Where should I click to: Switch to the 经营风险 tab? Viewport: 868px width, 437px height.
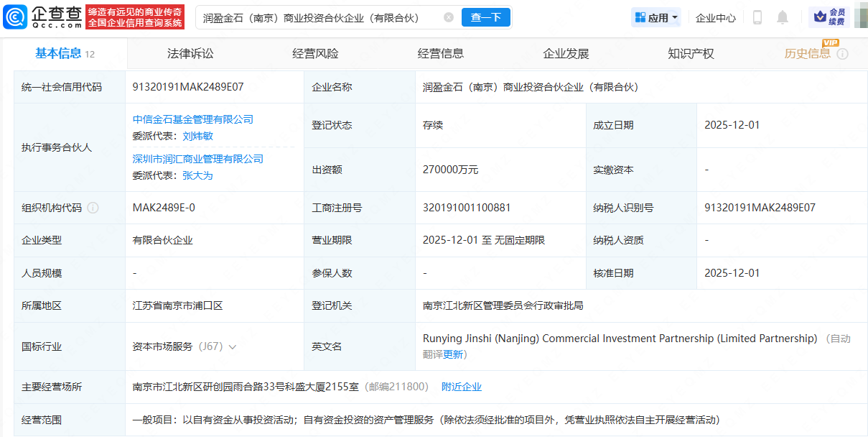(315, 54)
